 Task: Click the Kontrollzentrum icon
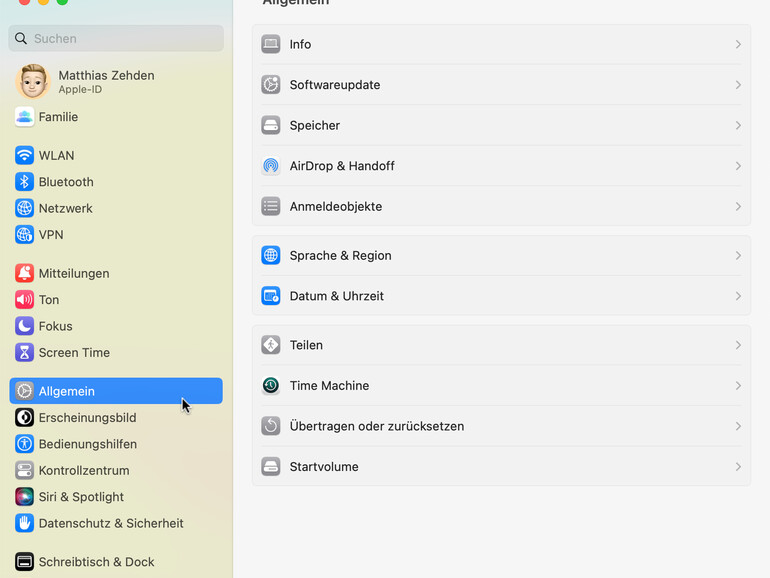coord(24,470)
